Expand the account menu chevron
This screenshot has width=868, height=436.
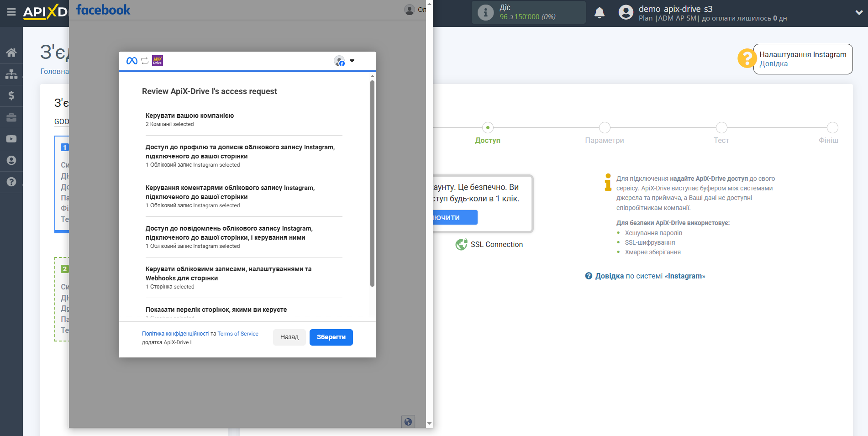point(859,13)
